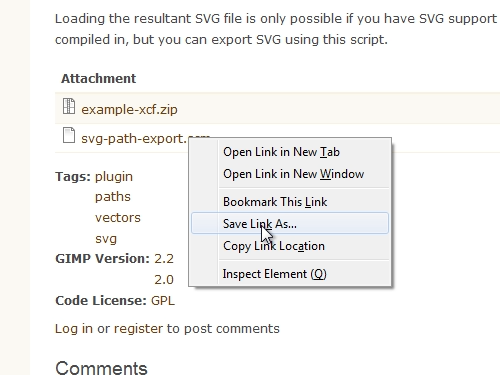Screen dimensions: 500x375
Task: Click the GIMP Version 2.0 link
Action: pos(164,280)
